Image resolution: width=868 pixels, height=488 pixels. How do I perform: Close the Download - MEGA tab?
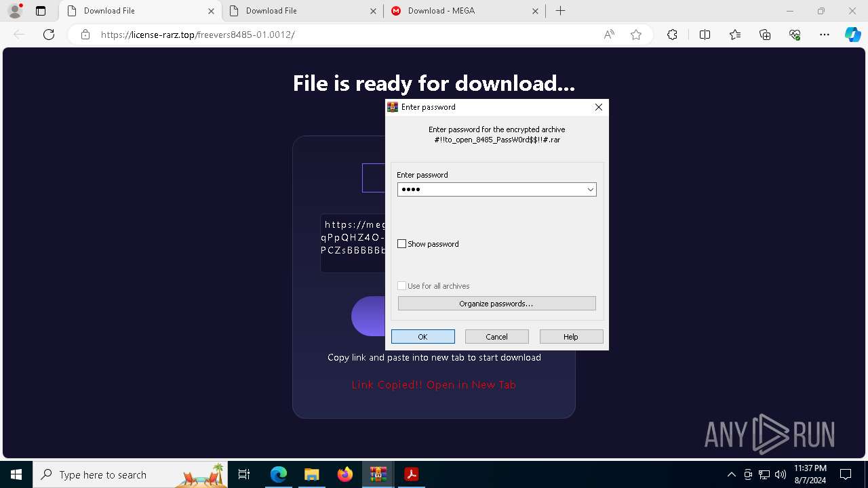point(535,11)
